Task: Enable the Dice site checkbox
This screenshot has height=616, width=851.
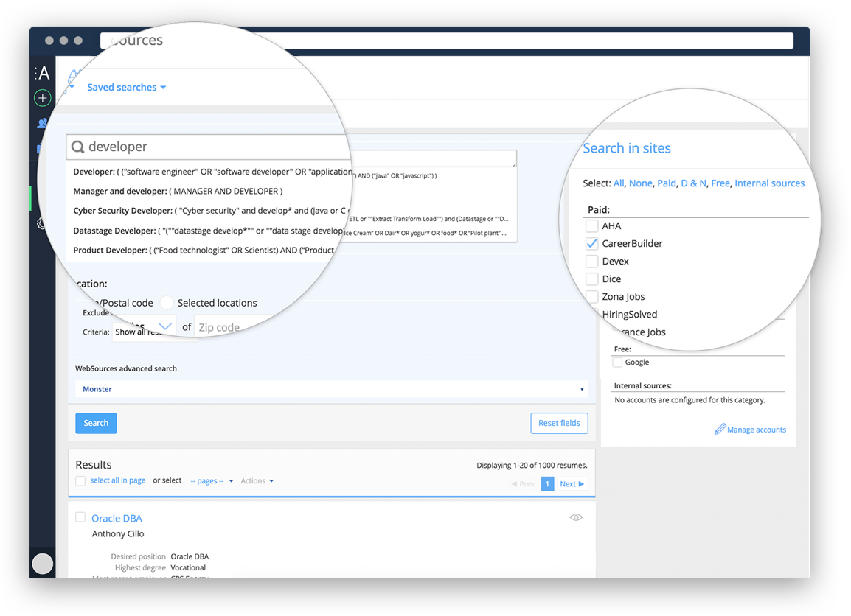Action: pyautogui.click(x=591, y=279)
